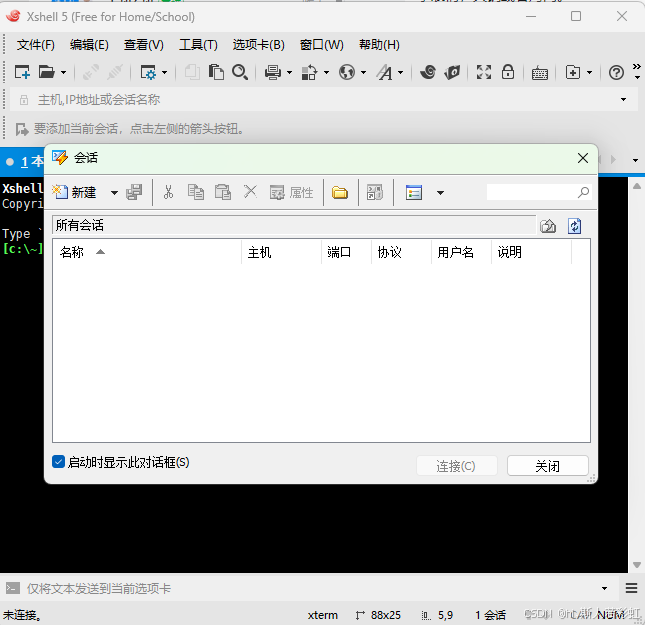This screenshot has height=625, width=645.
Task: Click the lock screen padlock icon
Action: [x=508, y=72]
